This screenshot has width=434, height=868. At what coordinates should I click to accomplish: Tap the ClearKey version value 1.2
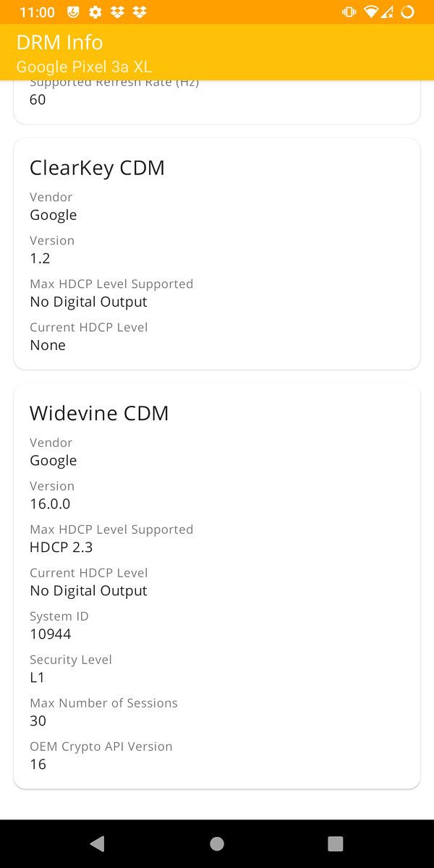click(x=40, y=258)
